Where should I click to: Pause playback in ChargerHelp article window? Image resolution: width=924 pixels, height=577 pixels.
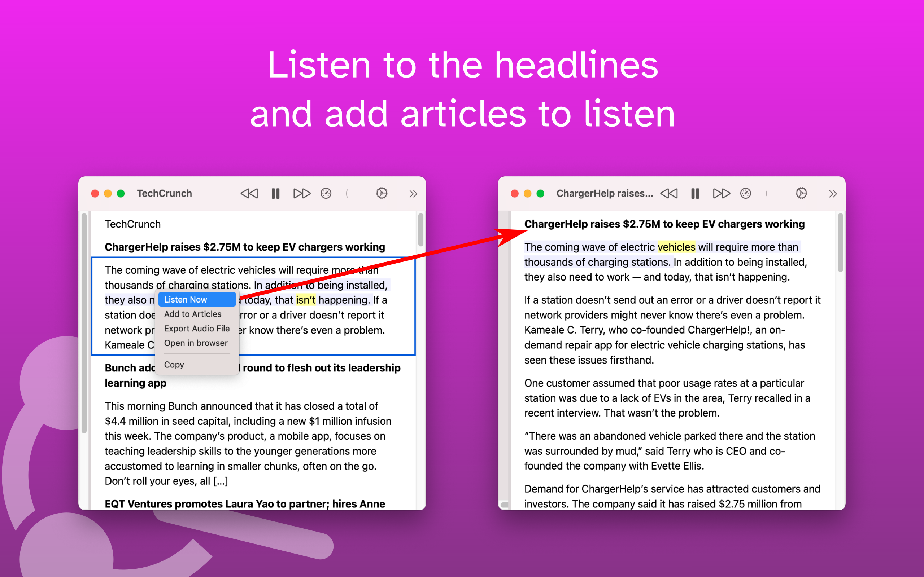click(695, 194)
